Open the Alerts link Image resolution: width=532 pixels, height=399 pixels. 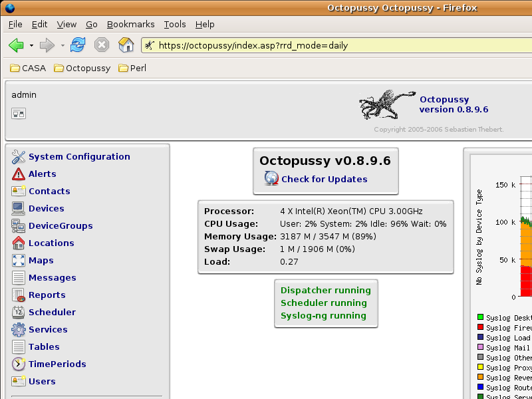(x=43, y=174)
